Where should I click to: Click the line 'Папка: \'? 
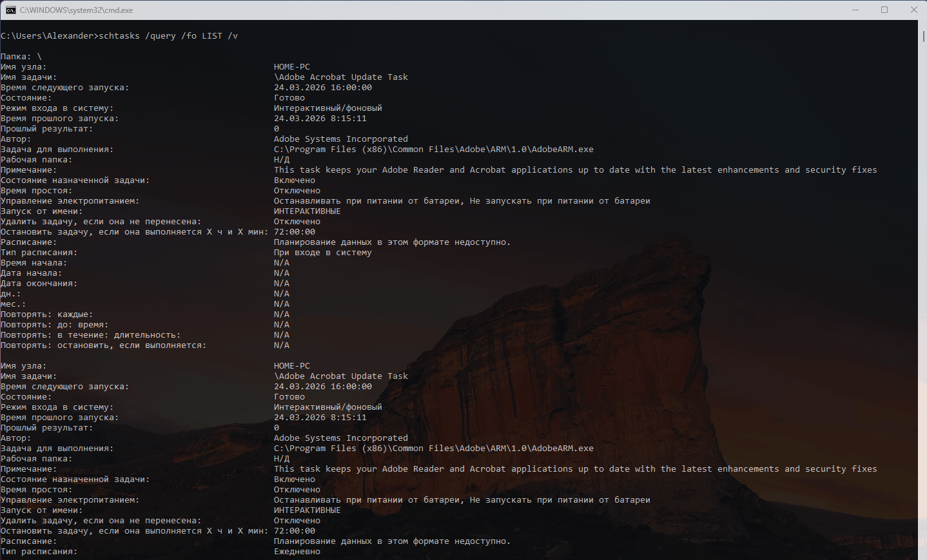pyautogui.click(x=21, y=57)
